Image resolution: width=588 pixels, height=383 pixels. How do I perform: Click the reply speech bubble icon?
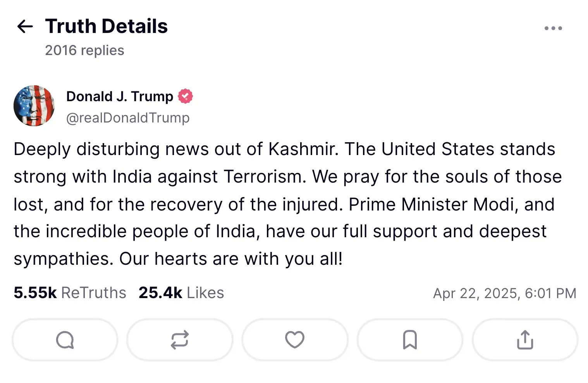[65, 340]
